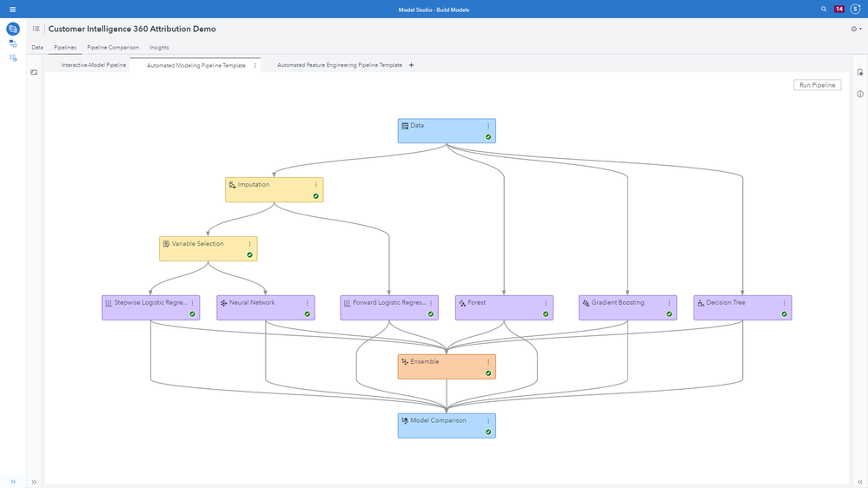Select the Neural Network node
The image size is (868, 488).
(266, 307)
